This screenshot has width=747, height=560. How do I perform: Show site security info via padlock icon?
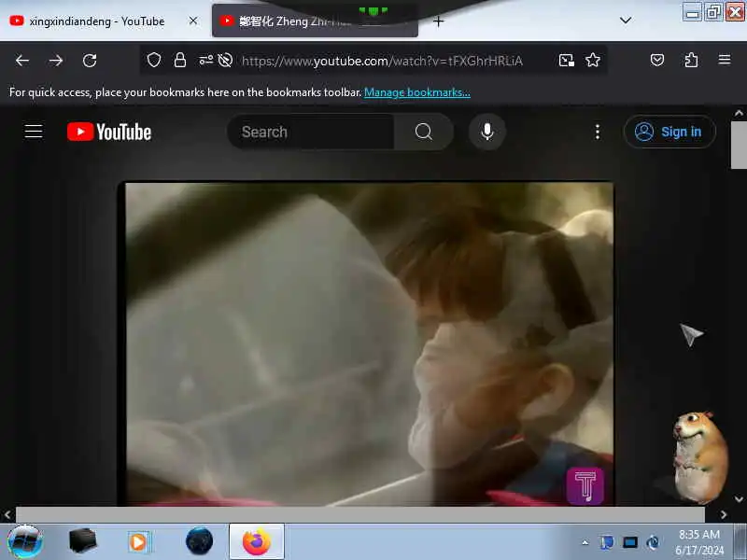(x=180, y=60)
